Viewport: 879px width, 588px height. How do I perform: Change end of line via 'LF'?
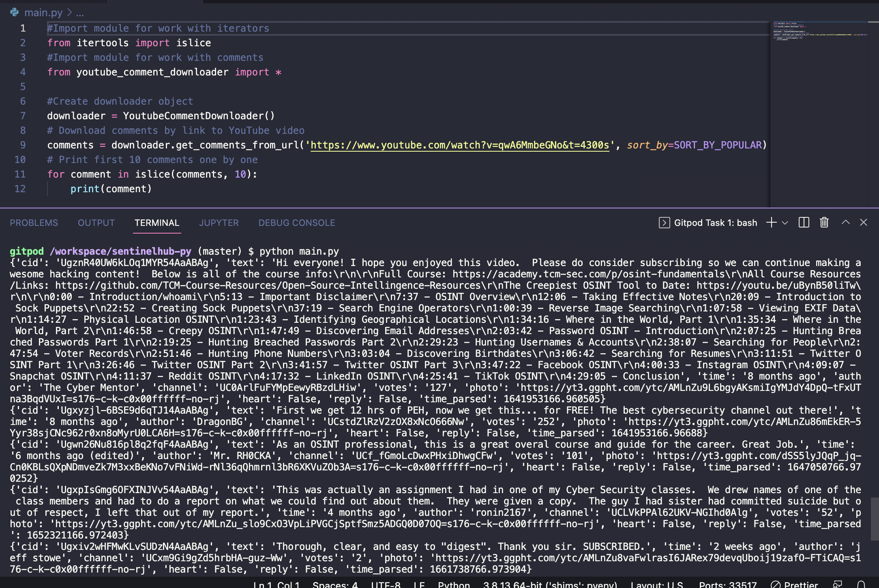(x=419, y=584)
